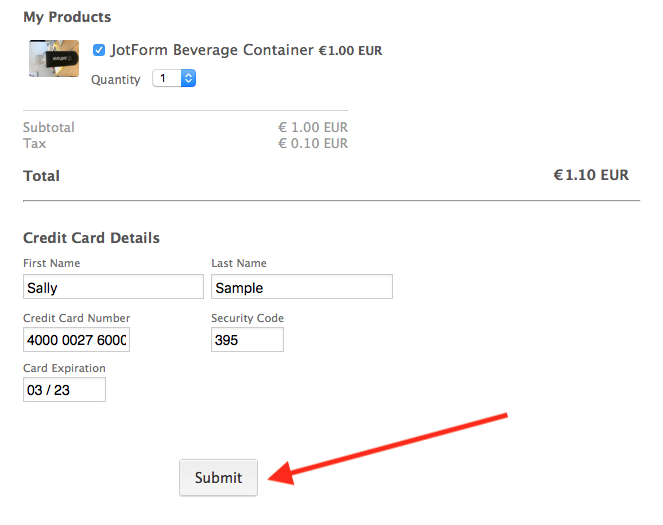663x525 pixels.
Task: Click the Security Code field showing 395
Action: tap(247, 340)
